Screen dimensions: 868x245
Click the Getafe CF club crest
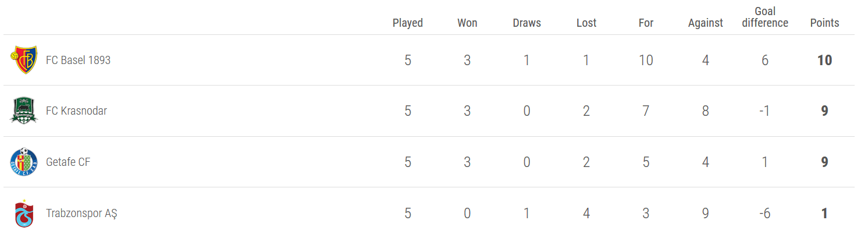pos(24,162)
